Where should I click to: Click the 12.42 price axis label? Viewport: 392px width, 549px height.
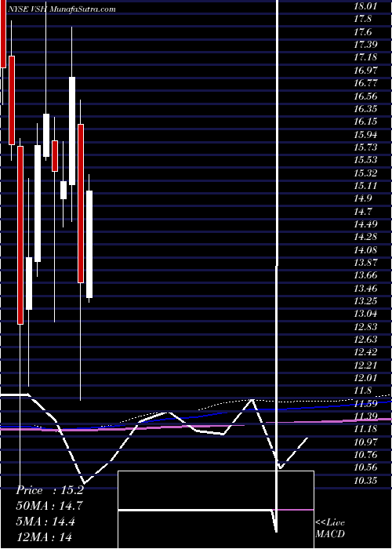[x=365, y=352]
